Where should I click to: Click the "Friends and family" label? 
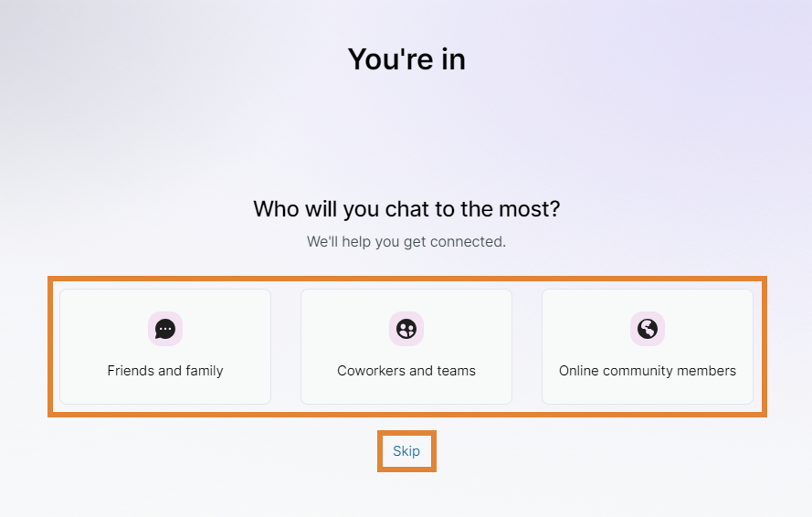(x=165, y=371)
